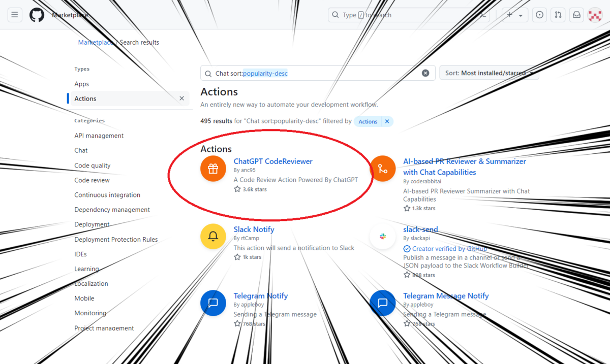This screenshot has width=610, height=364.
Task: Open the Pull requests icon in header
Action: (x=558, y=15)
